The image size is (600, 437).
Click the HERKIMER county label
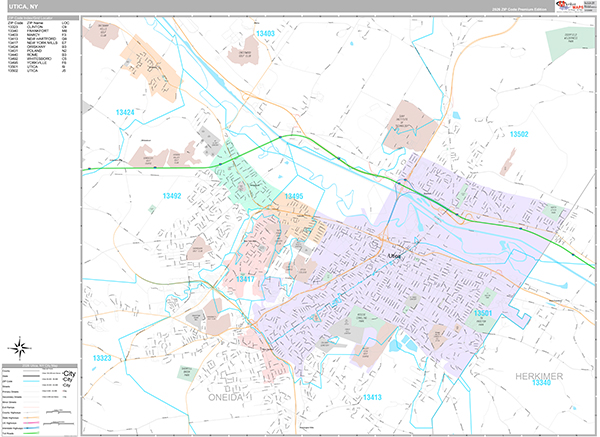[542, 373]
